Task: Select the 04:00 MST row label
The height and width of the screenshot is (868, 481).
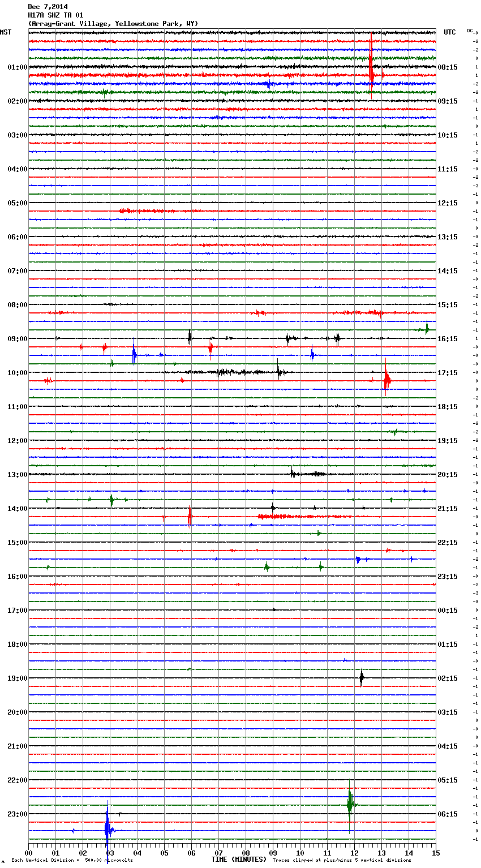Action: (18, 169)
